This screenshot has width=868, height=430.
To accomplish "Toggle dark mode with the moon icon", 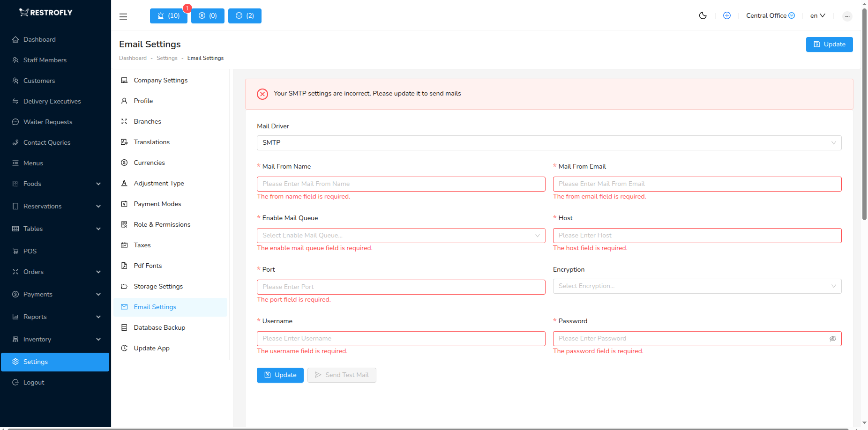I will (703, 16).
